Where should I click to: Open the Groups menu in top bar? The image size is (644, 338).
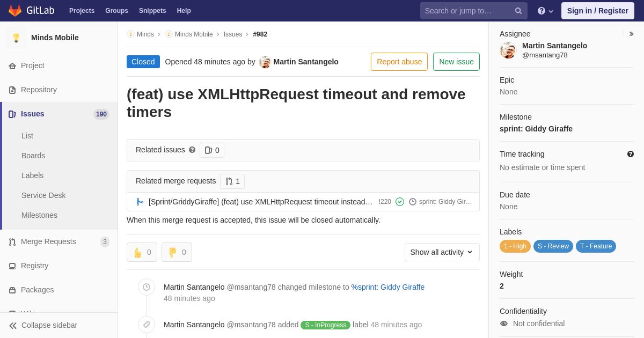pos(116,11)
